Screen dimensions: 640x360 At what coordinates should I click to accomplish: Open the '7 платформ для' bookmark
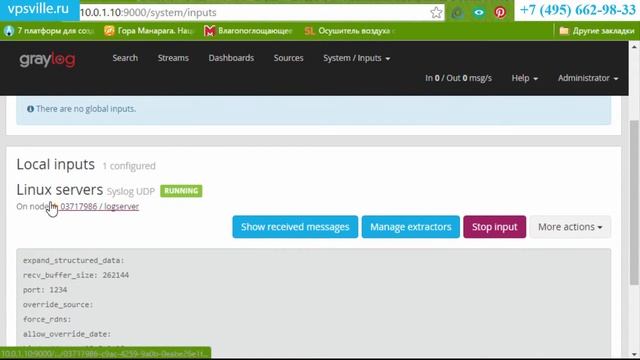point(49,31)
